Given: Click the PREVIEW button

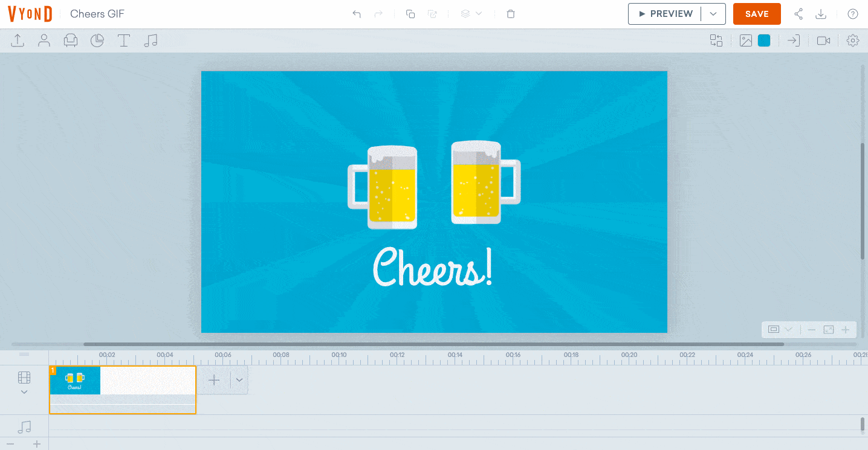Looking at the screenshot, I should pyautogui.click(x=665, y=14).
